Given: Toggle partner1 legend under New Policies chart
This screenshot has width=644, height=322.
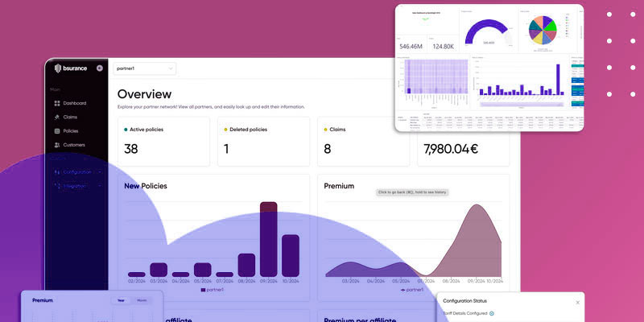Looking at the screenshot, I should click(213, 290).
